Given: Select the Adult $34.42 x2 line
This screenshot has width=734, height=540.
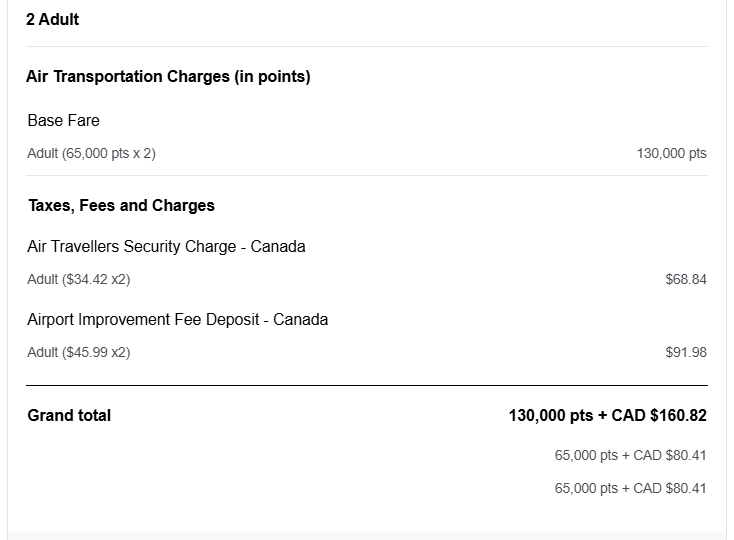Looking at the screenshot, I should point(79,279).
